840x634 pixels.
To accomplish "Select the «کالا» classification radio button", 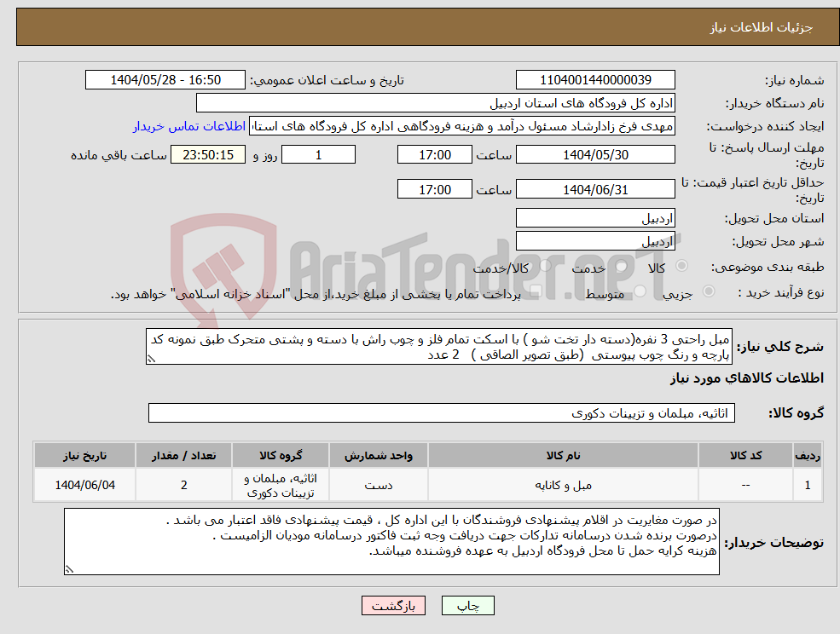I will 681,265.
